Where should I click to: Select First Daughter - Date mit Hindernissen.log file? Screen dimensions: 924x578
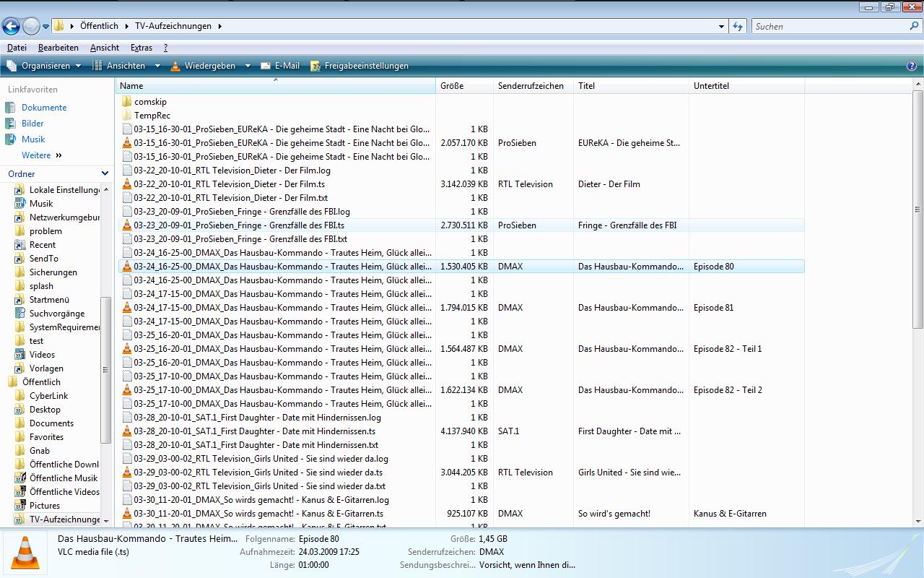pos(258,418)
